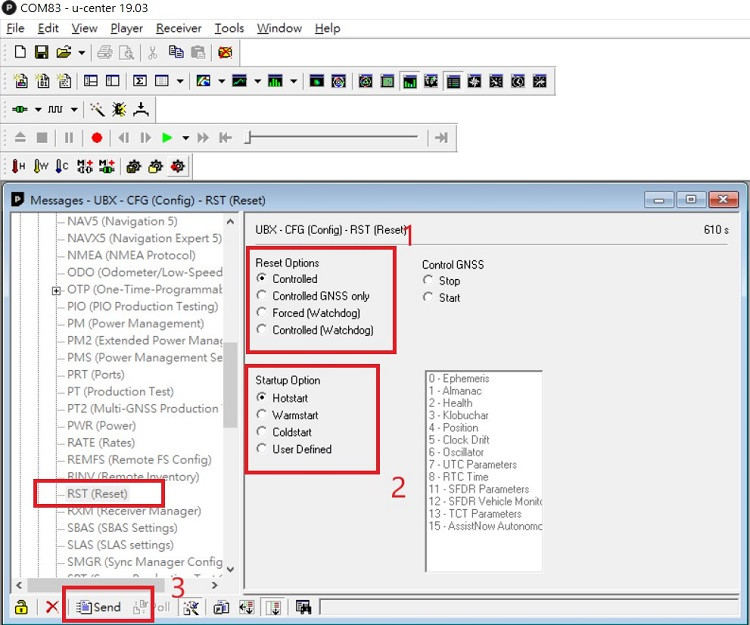Image resolution: width=750 pixels, height=625 pixels.
Task: Select the Coldstart startup option
Action: click(x=263, y=432)
